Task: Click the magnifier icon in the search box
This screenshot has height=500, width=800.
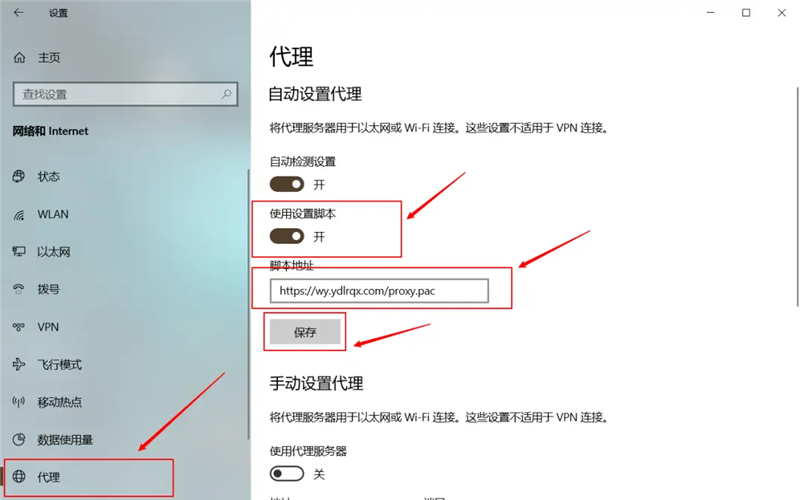Action: coord(226,94)
